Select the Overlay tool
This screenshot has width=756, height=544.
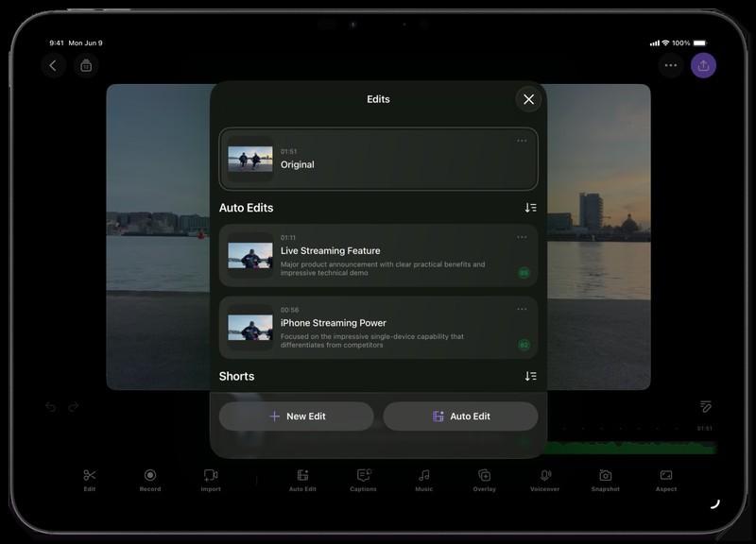coord(484,478)
